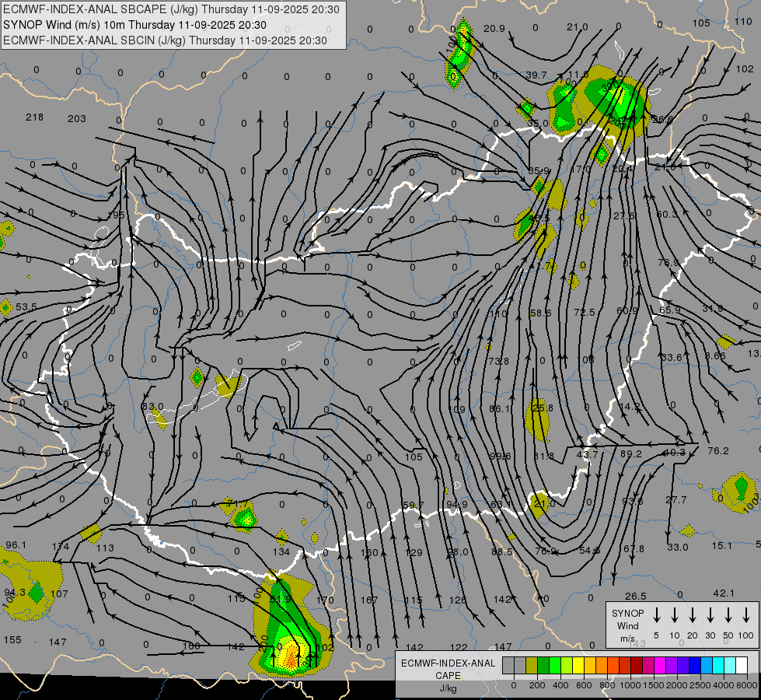Click the 26.5 value on the map
This screenshot has height=700, width=761.
tap(636, 596)
